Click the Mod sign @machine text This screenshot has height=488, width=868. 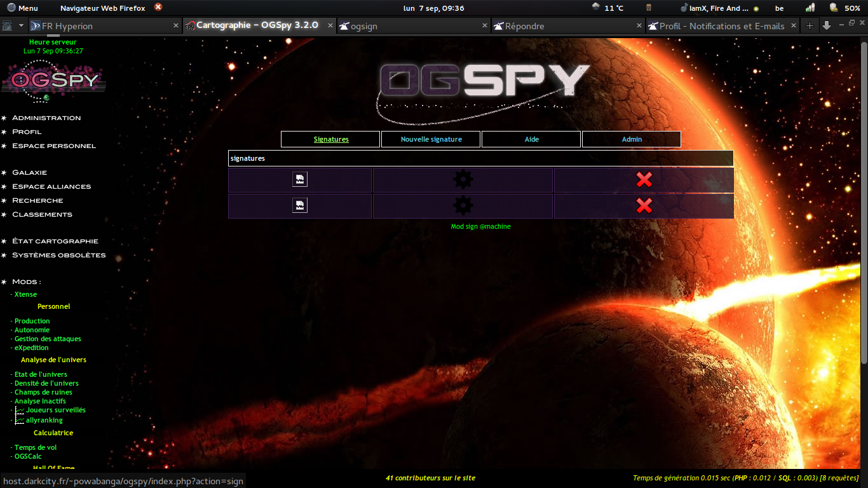tap(481, 226)
